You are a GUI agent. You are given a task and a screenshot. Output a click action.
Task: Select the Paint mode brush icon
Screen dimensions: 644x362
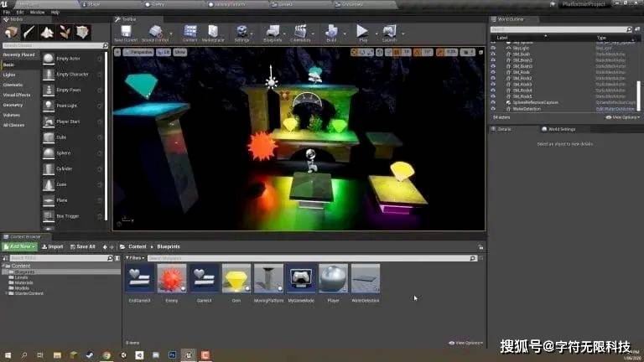pyautogui.click(x=29, y=32)
